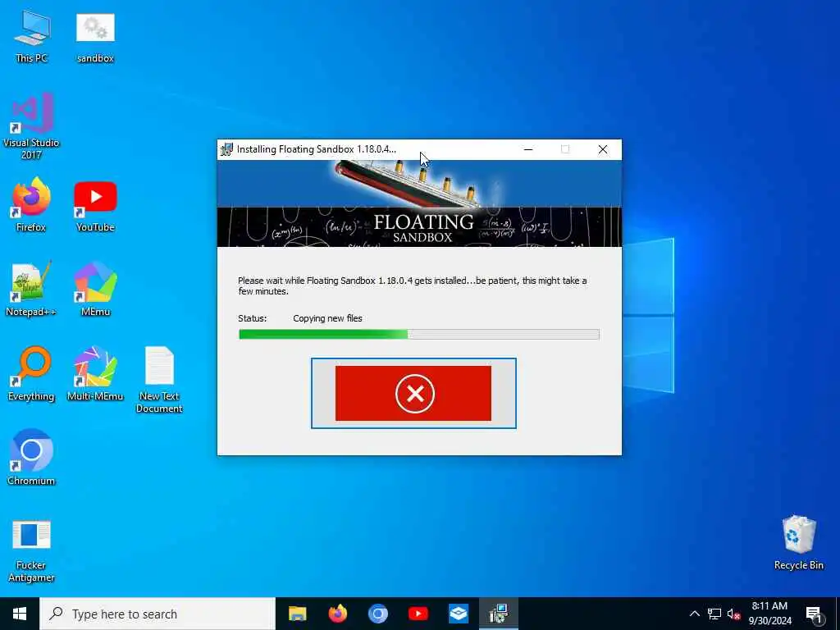Select the Multi-MEmu desktop shortcut
Viewport: 840px width, 630px height.
coord(95,374)
